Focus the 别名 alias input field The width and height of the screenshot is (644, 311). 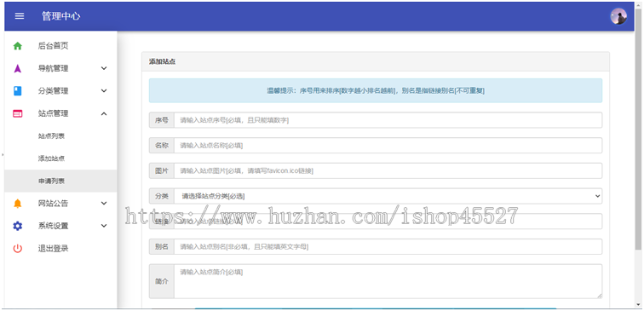pos(388,247)
